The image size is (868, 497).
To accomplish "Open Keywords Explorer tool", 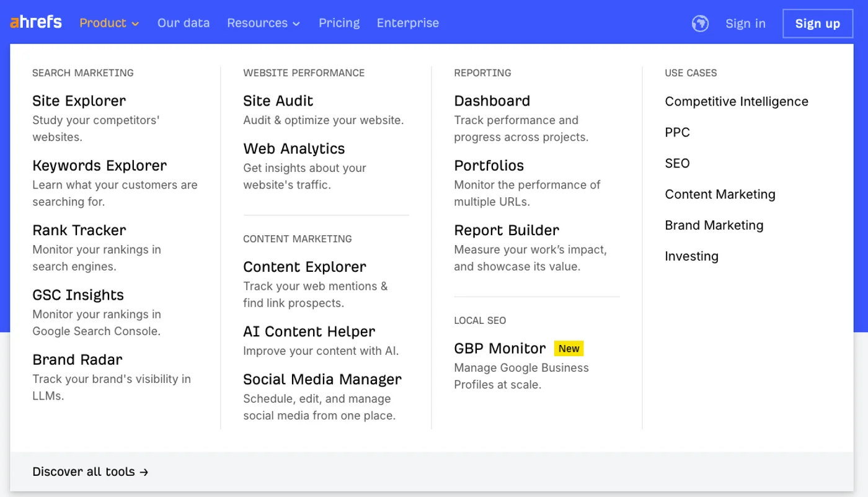I will (x=99, y=166).
